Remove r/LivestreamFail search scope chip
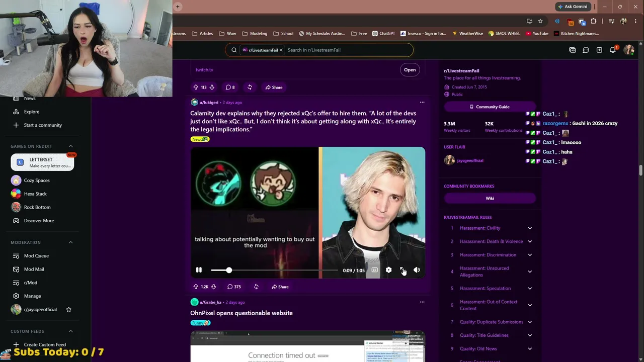644x362 pixels. click(x=281, y=50)
